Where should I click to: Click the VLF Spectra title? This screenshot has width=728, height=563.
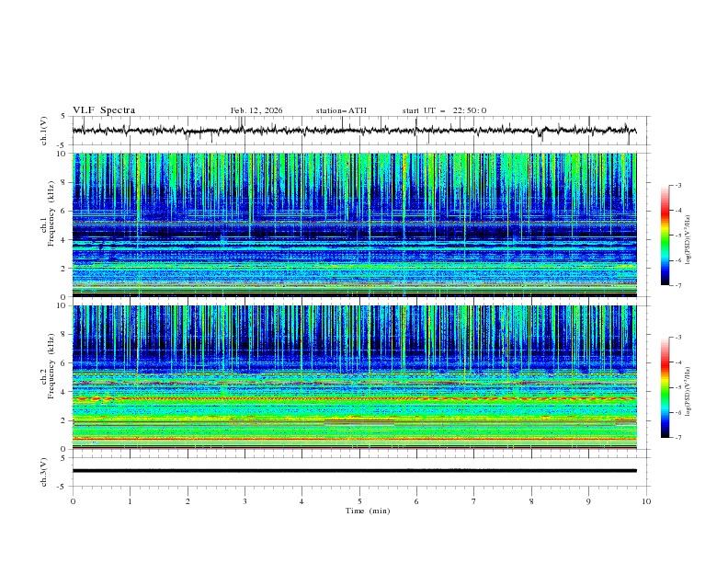(x=104, y=110)
